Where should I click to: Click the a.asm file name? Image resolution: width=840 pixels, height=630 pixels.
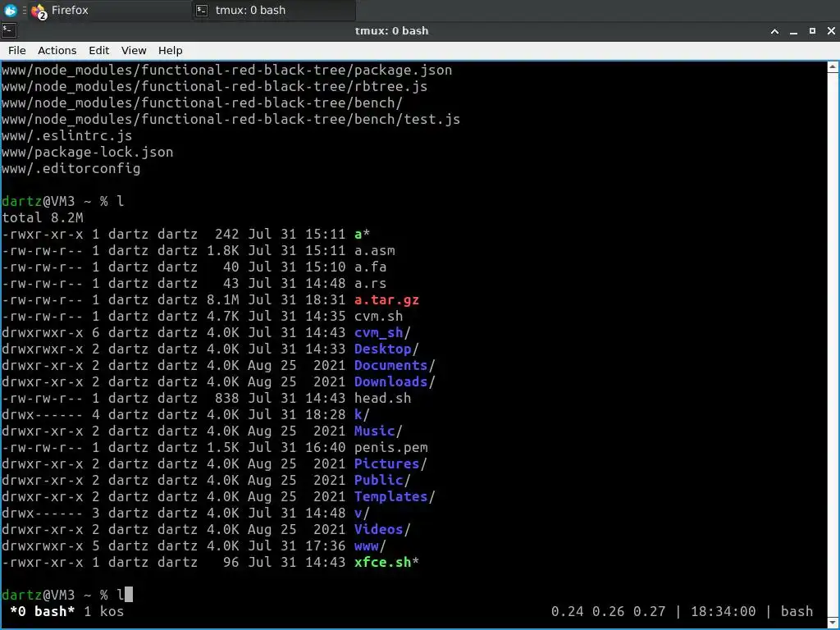(374, 251)
